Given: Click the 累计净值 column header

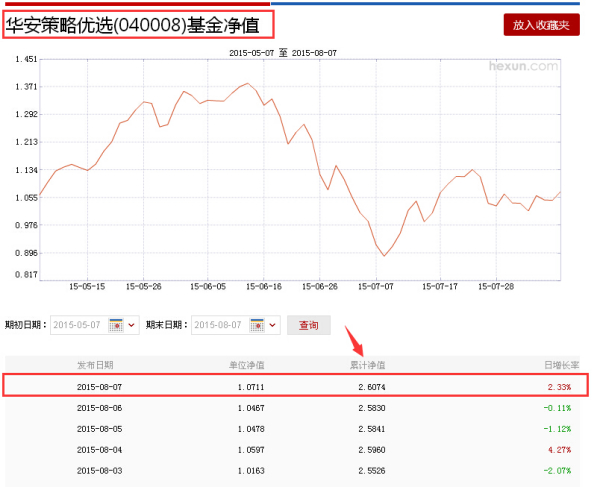Looking at the screenshot, I should tap(367, 365).
